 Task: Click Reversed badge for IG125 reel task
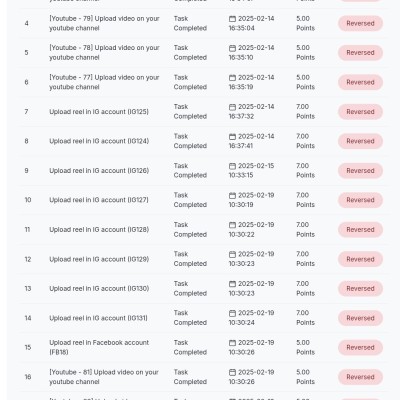[360, 112]
